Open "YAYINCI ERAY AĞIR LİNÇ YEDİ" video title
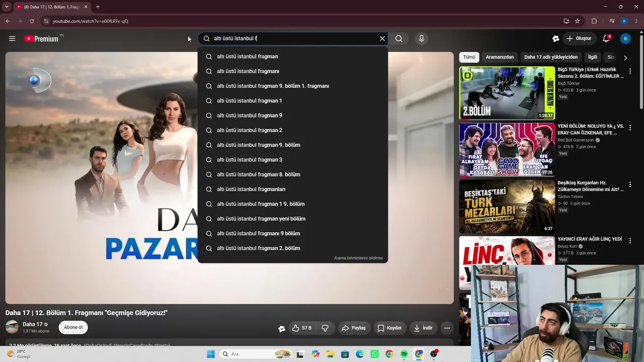This screenshot has height=362, width=644. (590, 239)
